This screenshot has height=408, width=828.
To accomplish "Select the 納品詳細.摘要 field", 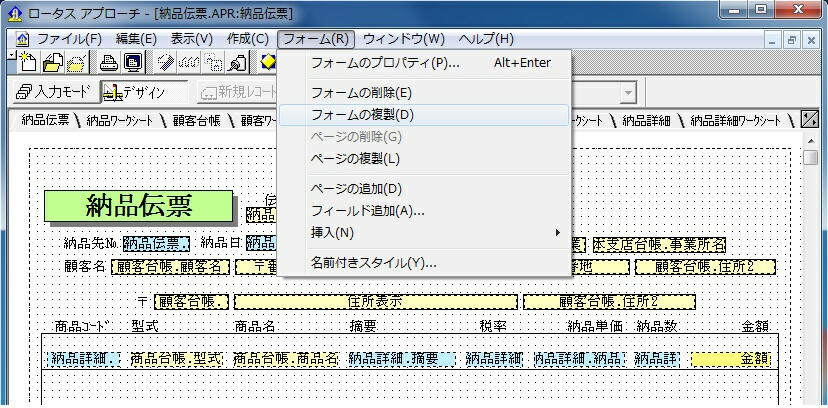I will point(401,359).
